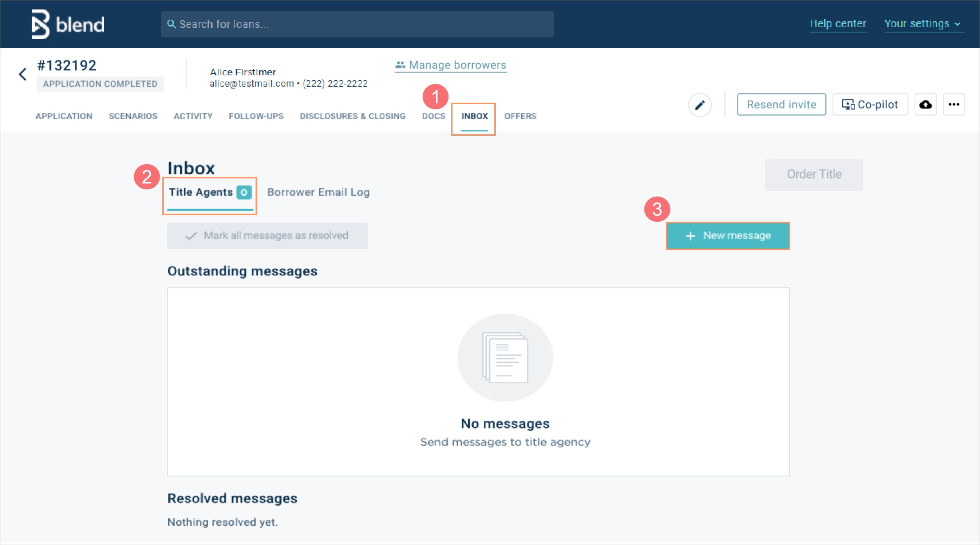Viewport: 980px width, 545px height.
Task: Click the back arrow beside loan #132192
Action: pyautogui.click(x=23, y=74)
